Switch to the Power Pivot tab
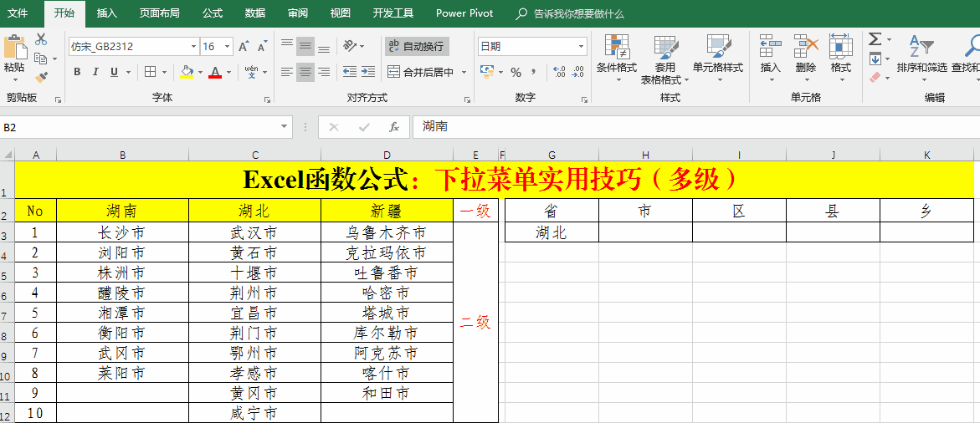980x423 pixels. pos(464,13)
